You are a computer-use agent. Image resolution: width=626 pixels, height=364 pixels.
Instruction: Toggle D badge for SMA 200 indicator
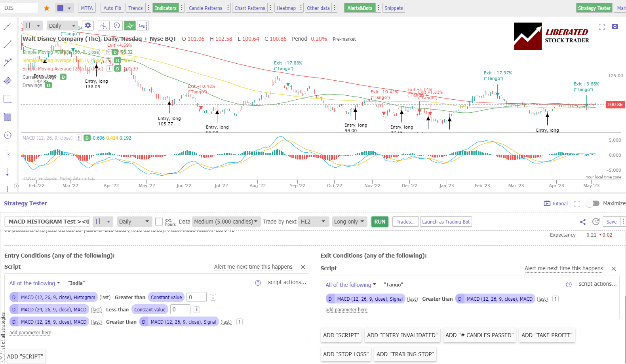118,68
